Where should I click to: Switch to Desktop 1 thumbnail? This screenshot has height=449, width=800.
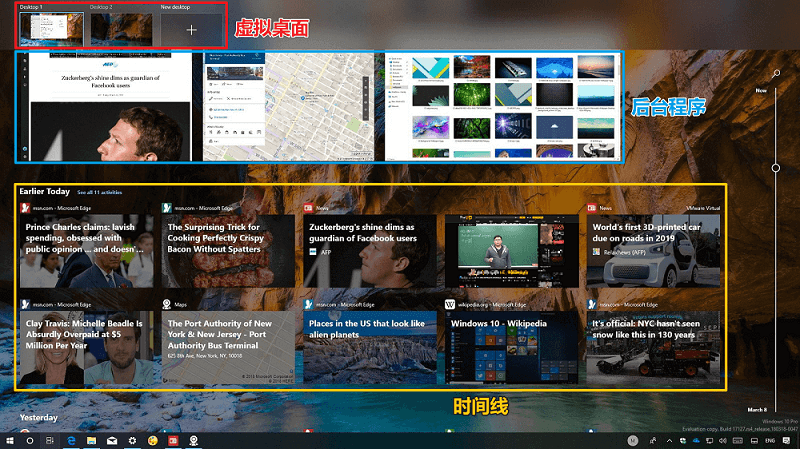point(51,29)
